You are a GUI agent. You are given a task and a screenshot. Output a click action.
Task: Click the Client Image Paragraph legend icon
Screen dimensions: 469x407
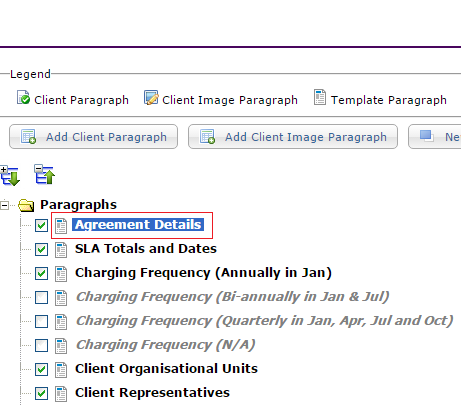(151, 98)
